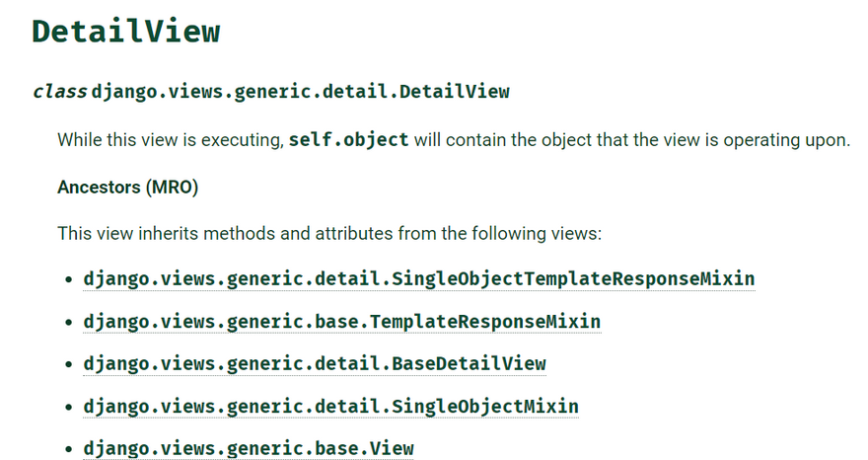The width and height of the screenshot is (868, 460).
Task: Go to the SingleObjectMixin link
Action: coord(331,406)
